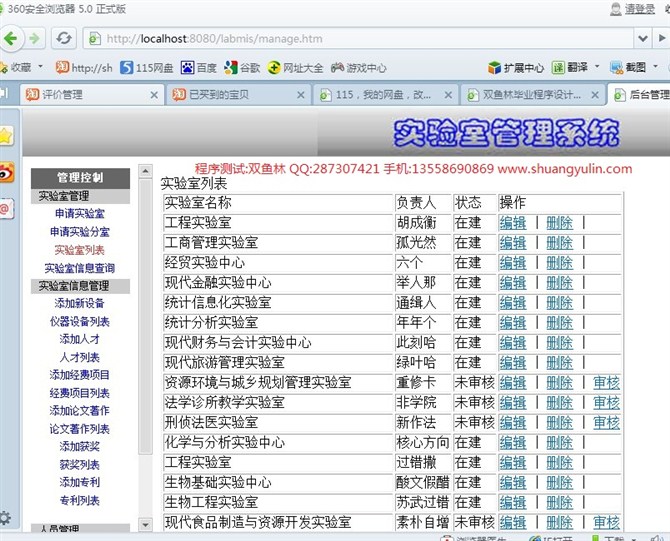Open 专利列表 in the left menu

point(80,500)
